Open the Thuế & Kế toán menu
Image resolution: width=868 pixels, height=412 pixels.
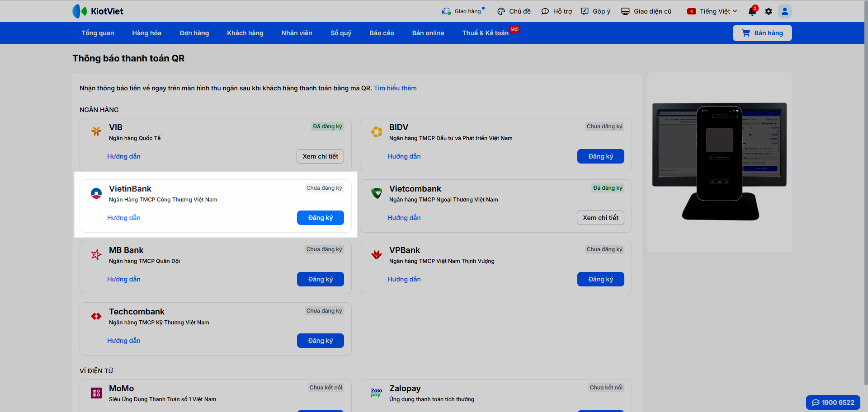click(x=486, y=33)
